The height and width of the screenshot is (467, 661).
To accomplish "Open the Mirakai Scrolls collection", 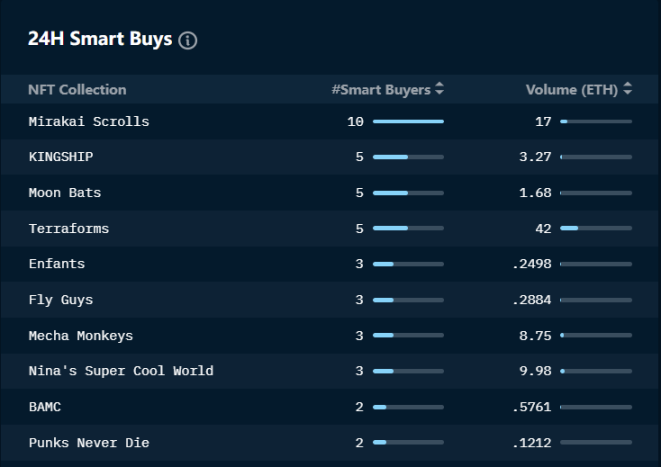I will pos(89,122).
